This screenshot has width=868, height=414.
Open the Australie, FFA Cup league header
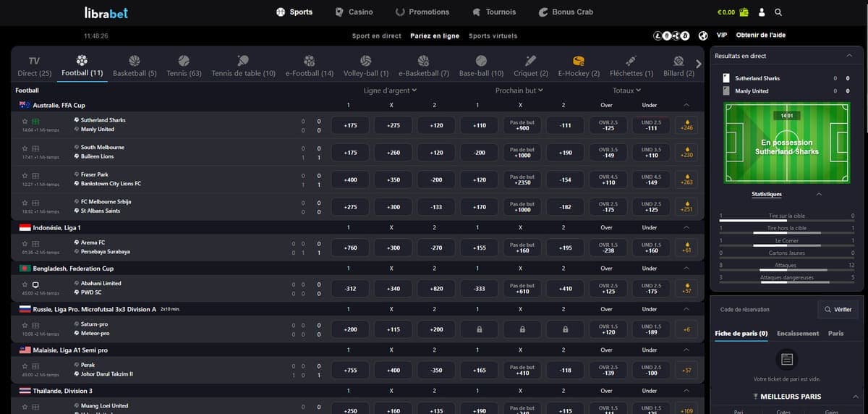point(357,106)
